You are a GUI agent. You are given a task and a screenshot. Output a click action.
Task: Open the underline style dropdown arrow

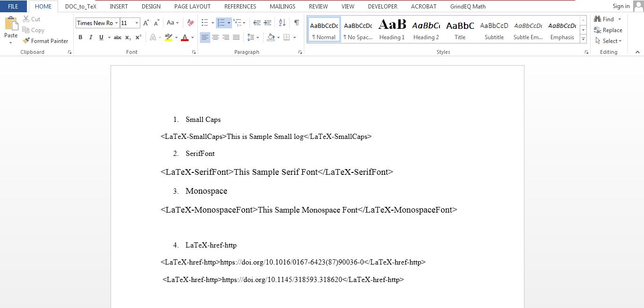109,37
